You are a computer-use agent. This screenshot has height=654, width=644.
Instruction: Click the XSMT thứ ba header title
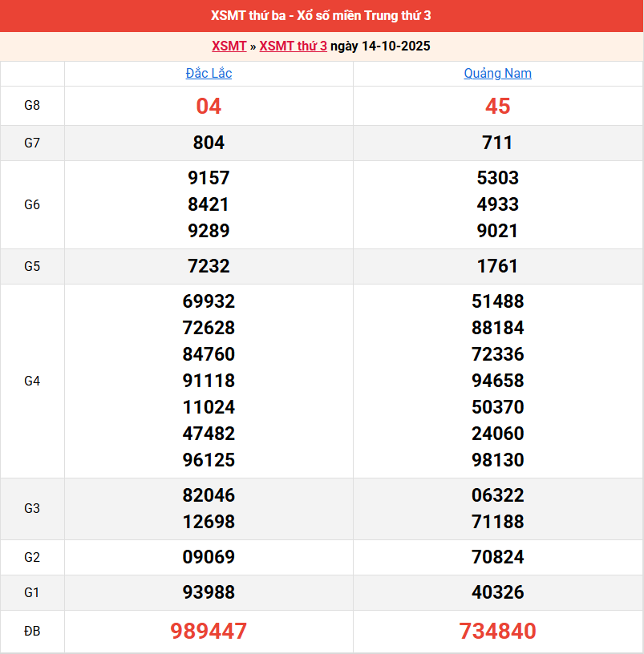pos(322,16)
